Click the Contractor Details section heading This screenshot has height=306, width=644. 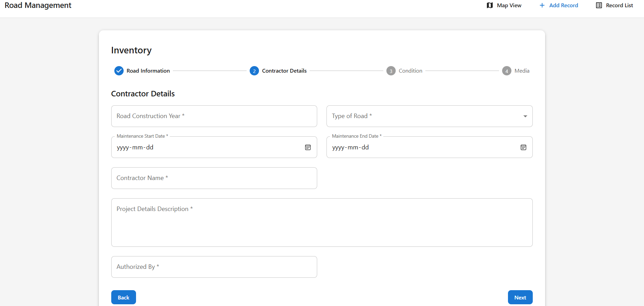[143, 94]
